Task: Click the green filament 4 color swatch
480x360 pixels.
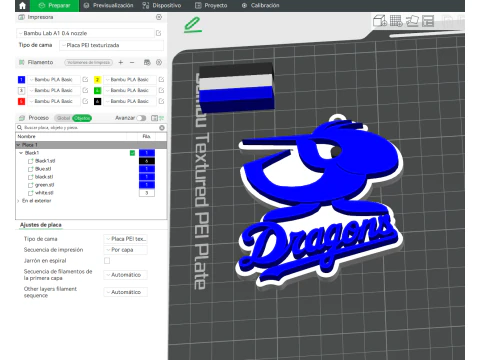Action: [x=97, y=90]
